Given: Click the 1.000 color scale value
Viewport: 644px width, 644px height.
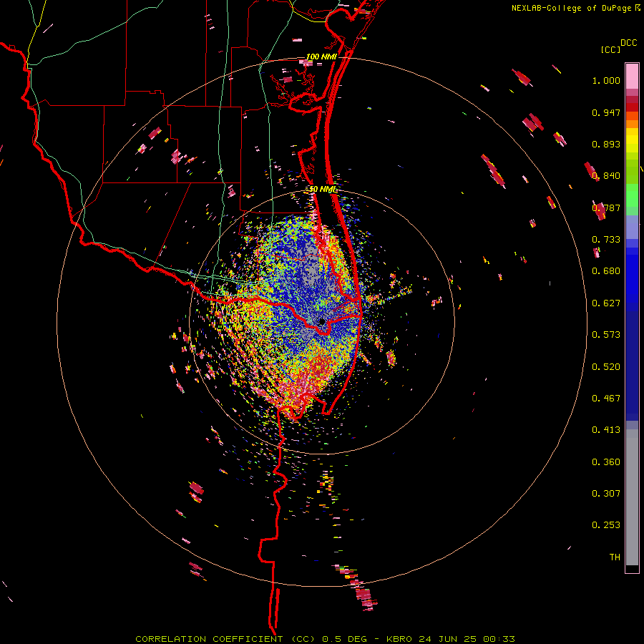Looking at the screenshot, I should (x=606, y=80).
